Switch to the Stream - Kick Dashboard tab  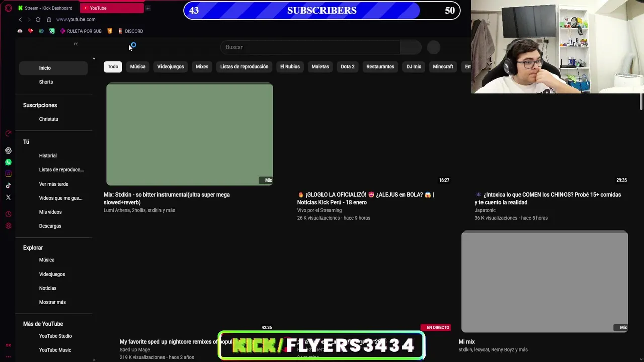pos(46,8)
